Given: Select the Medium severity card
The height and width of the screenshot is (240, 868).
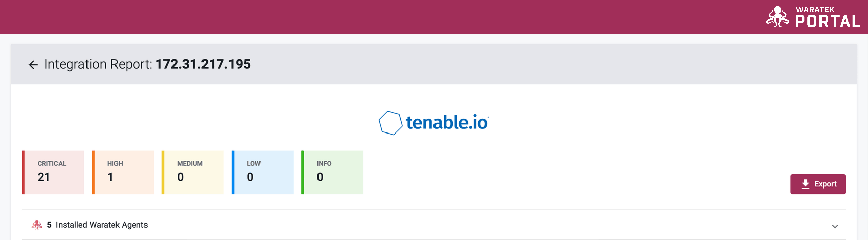Looking at the screenshot, I should click(x=192, y=173).
